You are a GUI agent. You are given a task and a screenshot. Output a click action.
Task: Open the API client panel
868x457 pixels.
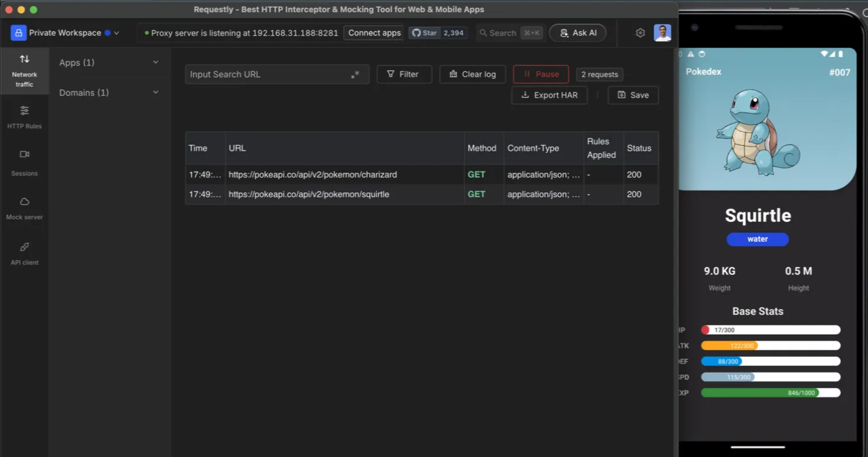(24, 252)
